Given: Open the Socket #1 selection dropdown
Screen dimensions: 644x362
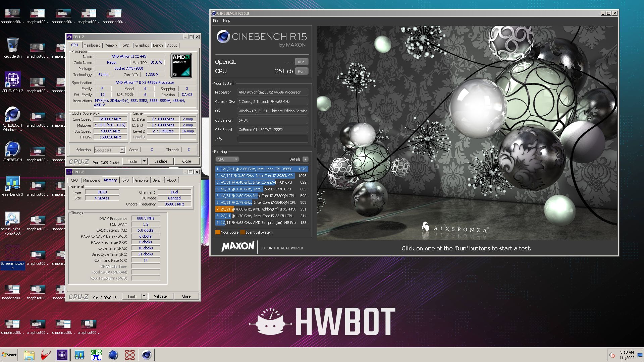Looking at the screenshot, I should (x=122, y=150).
